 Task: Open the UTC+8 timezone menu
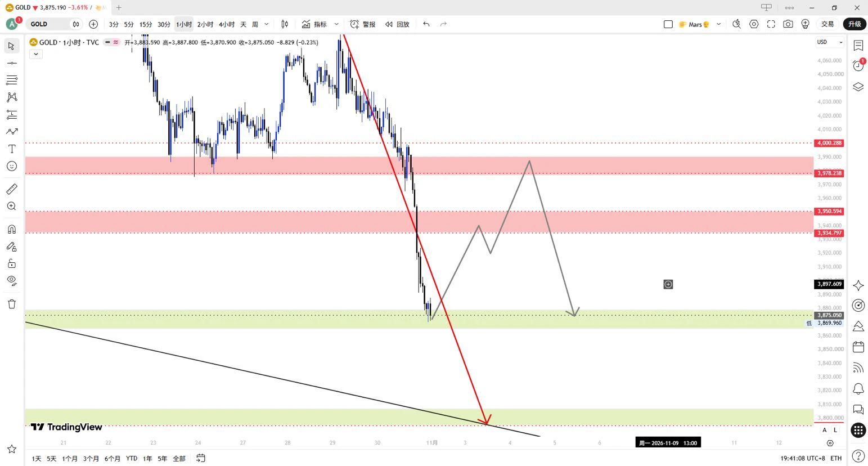point(803,458)
